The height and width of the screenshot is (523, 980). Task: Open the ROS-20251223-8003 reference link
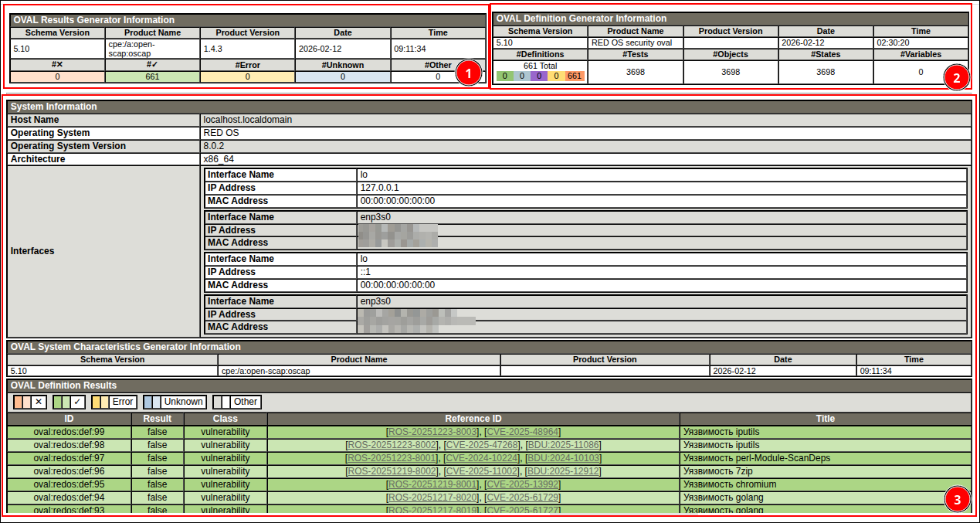433,432
